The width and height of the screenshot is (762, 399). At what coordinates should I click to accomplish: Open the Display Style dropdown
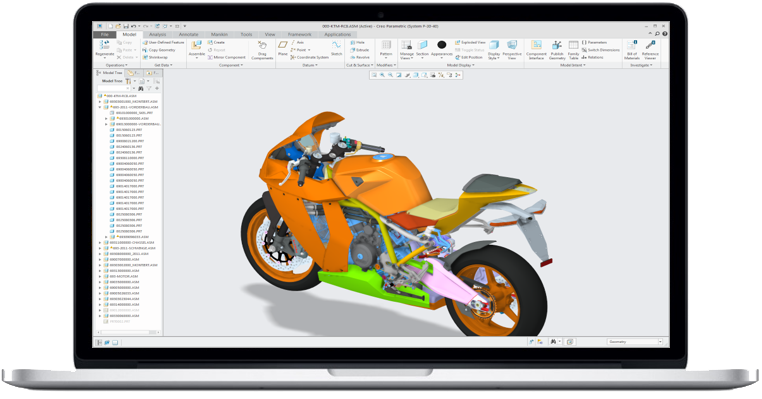point(494,56)
